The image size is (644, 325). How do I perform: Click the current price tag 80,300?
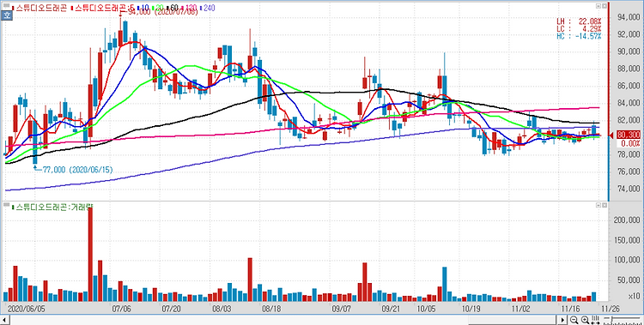pyautogui.click(x=628, y=135)
